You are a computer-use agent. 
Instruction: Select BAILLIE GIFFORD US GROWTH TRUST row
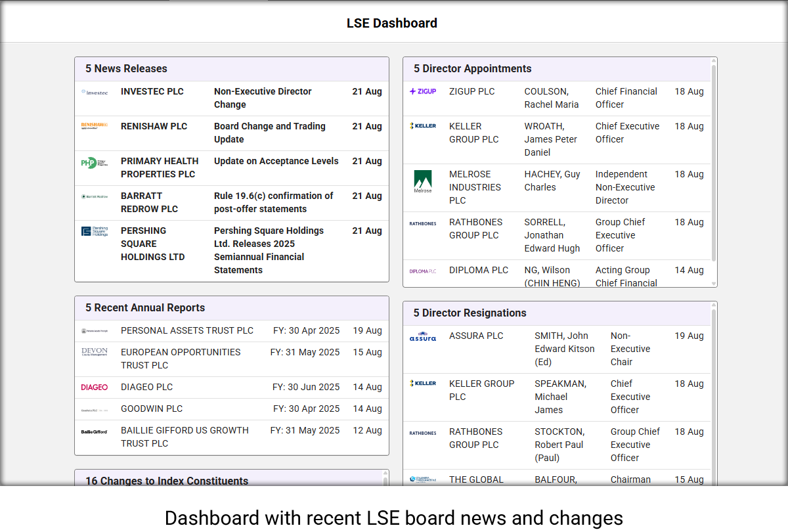pos(232,437)
